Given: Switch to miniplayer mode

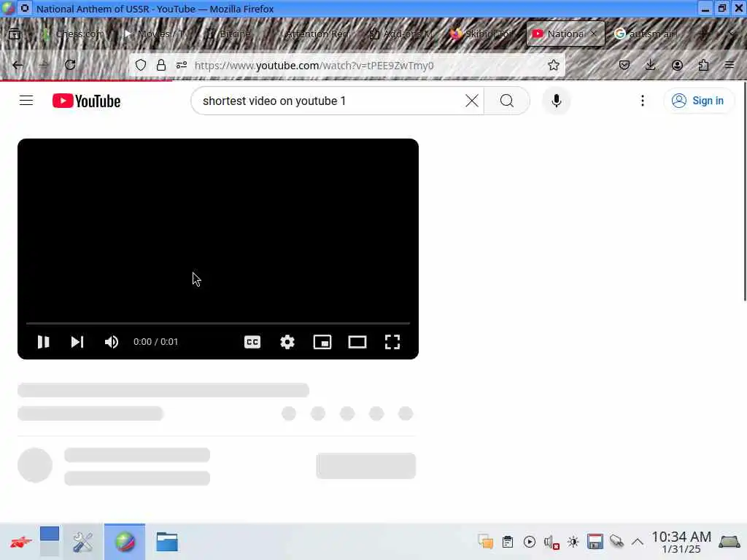Looking at the screenshot, I should [x=322, y=342].
